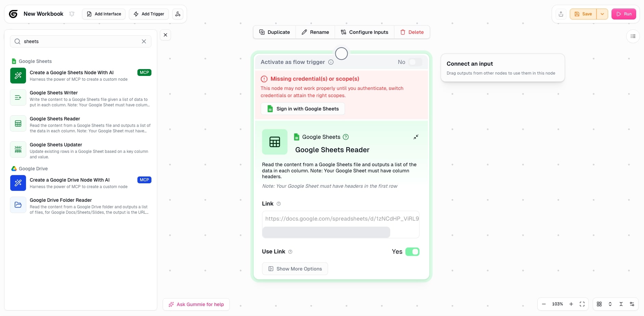The width and height of the screenshot is (644, 316).
Task: Click the help icon beside Google Sheets label
Action: click(346, 137)
